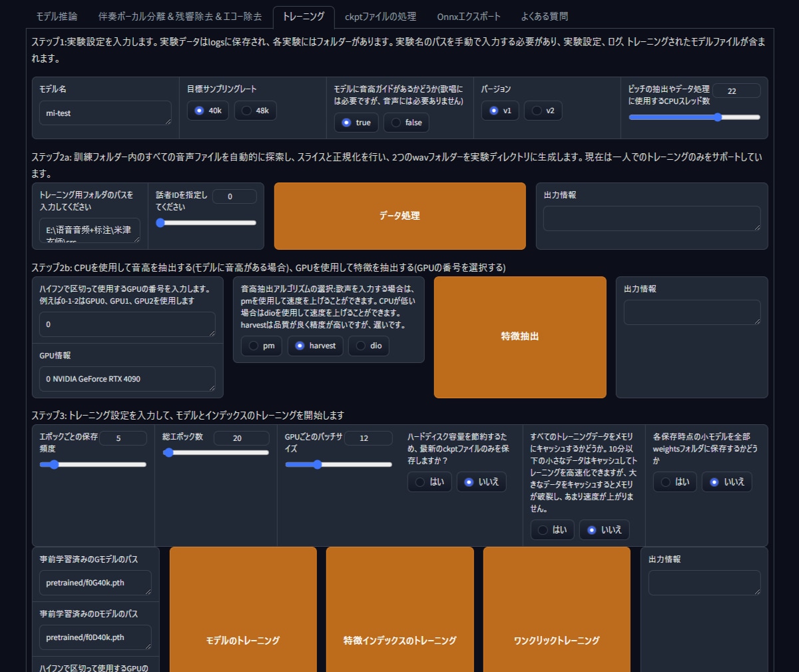This screenshot has width=799, height=672.
Task: Select はい for caching training data
Action: [552, 530]
